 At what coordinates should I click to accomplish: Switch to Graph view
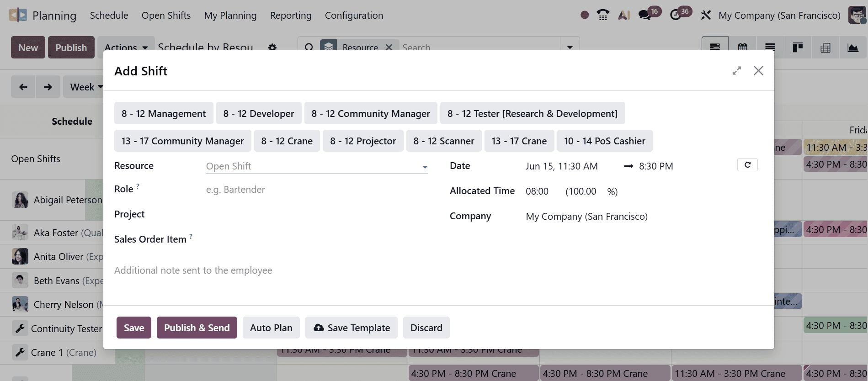(853, 48)
